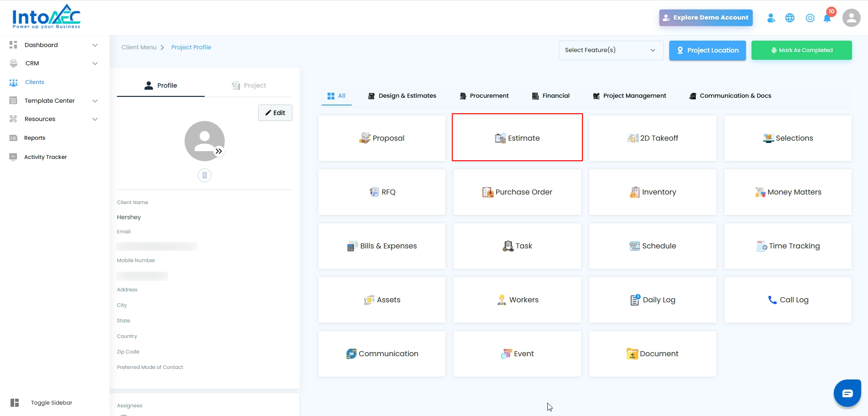Screen dimensions: 868x416
Task: Select the Project Management tab
Action: tap(630, 96)
